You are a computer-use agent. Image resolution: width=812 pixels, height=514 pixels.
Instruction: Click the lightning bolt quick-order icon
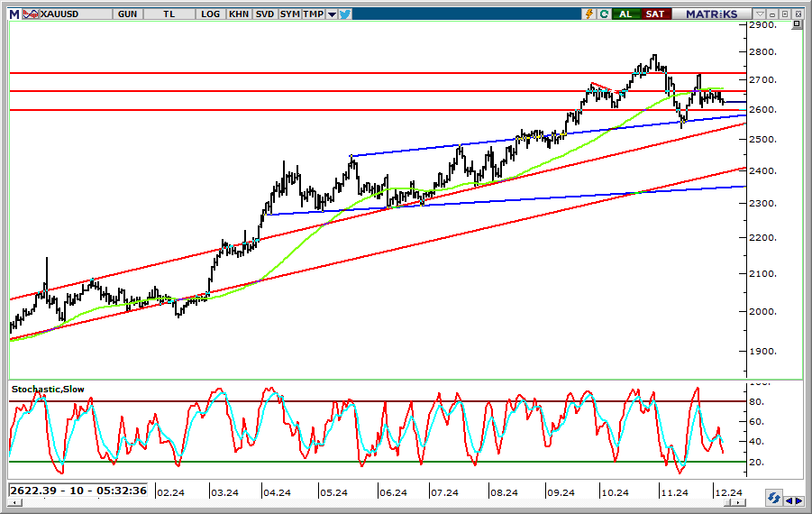(x=589, y=14)
